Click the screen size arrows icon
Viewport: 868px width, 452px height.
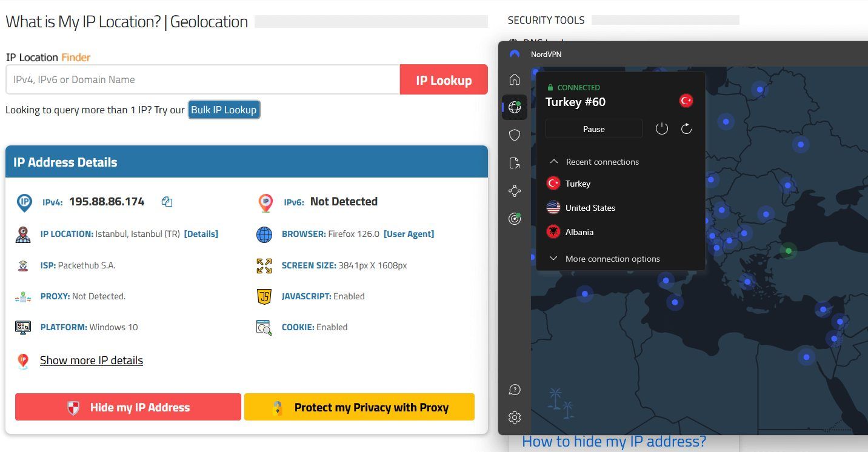[264, 265]
